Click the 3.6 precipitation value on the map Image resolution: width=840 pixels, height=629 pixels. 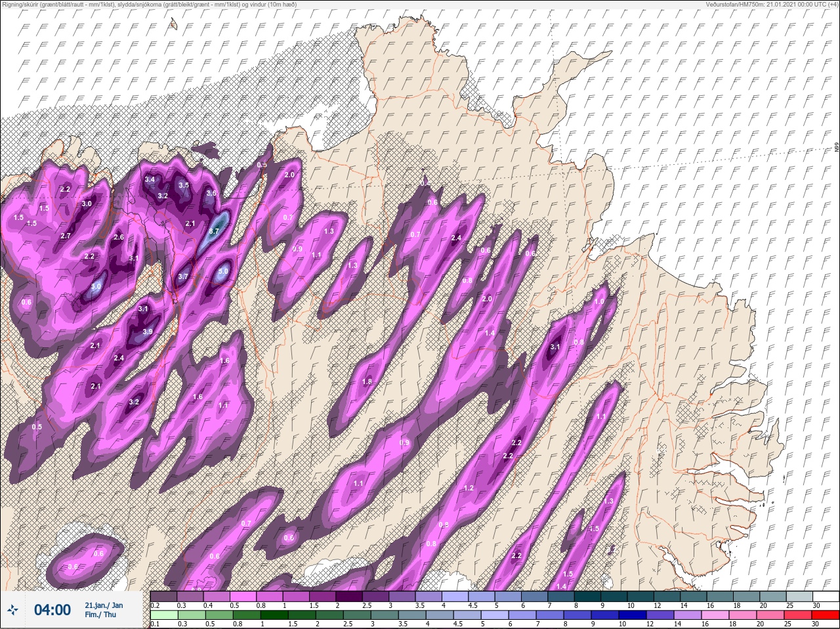coord(211,193)
